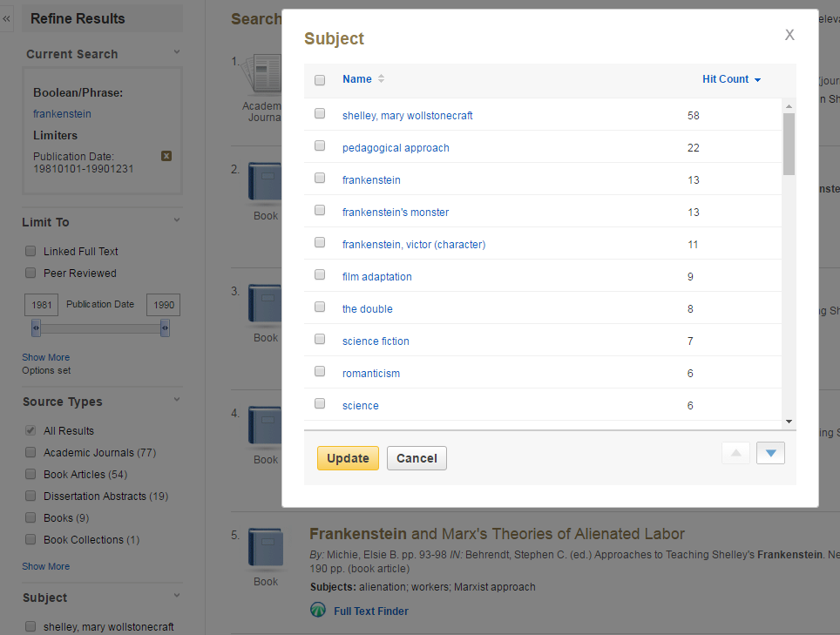Image resolution: width=840 pixels, height=635 pixels.
Task: Click the book icon for result 3
Action: pyautogui.click(x=265, y=304)
